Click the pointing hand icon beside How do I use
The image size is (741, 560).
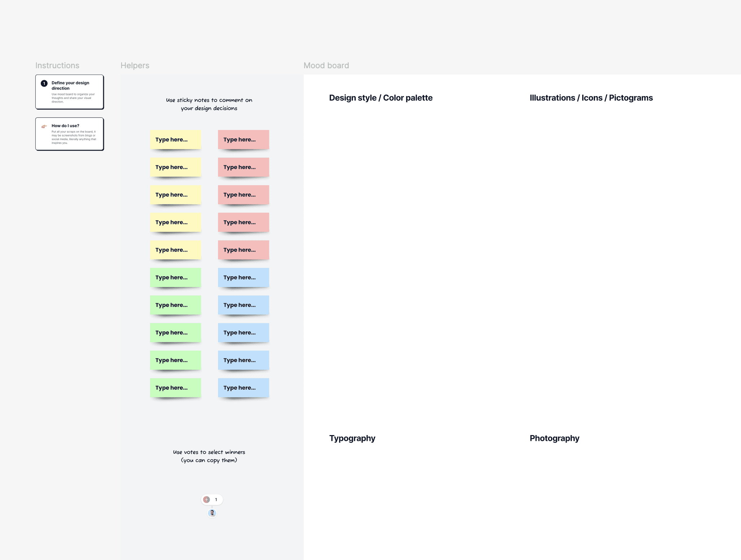(x=44, y=126)
